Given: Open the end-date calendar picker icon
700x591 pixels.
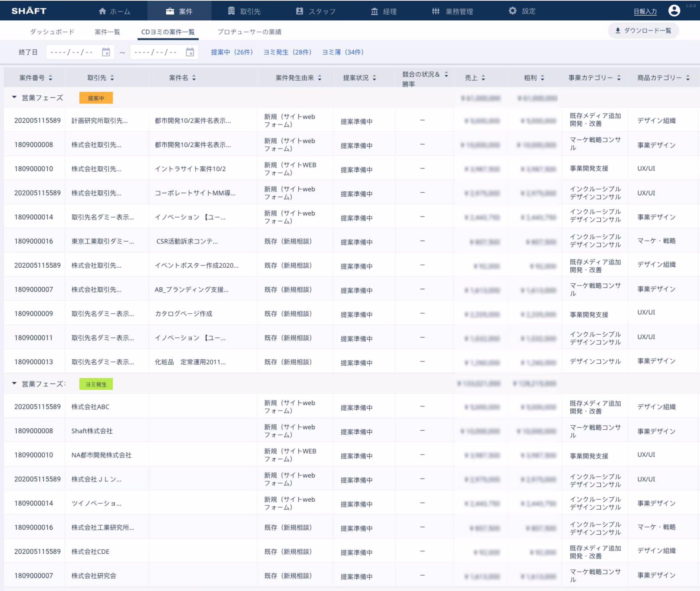Looking at the screenshot, I should (x=190, y=52).
